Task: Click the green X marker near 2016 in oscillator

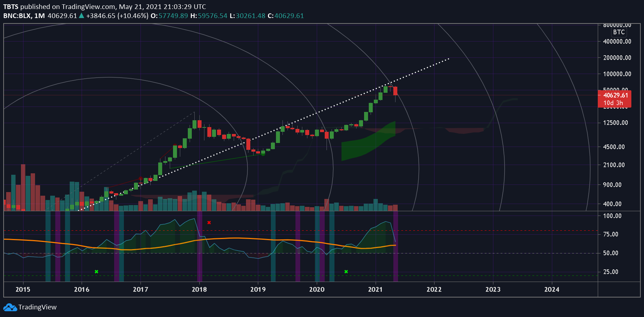Action: coord(96,272)
